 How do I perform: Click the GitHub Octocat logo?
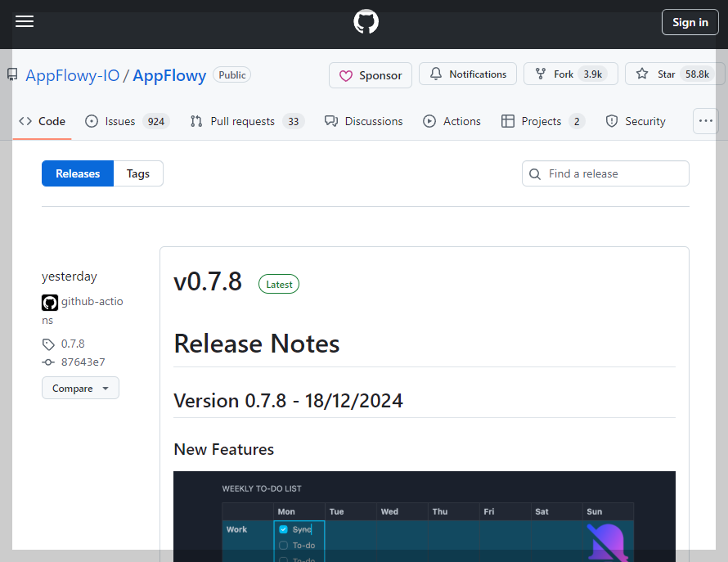point(366,21)
